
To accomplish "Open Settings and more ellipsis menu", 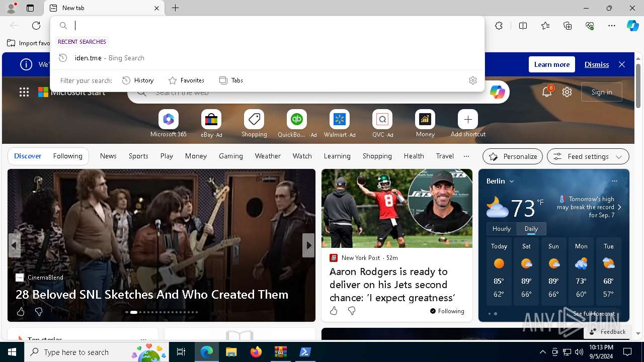I will tap(612, 26).
